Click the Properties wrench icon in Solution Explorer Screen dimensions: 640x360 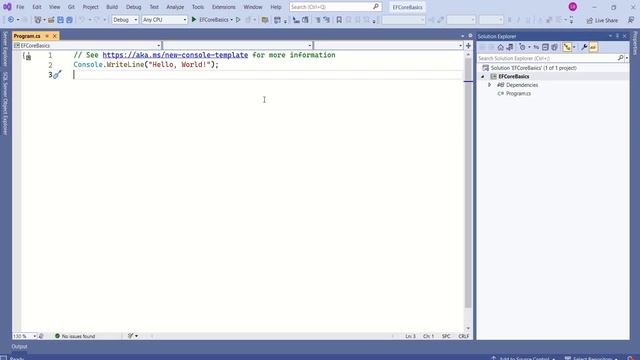tap(584, 47)
